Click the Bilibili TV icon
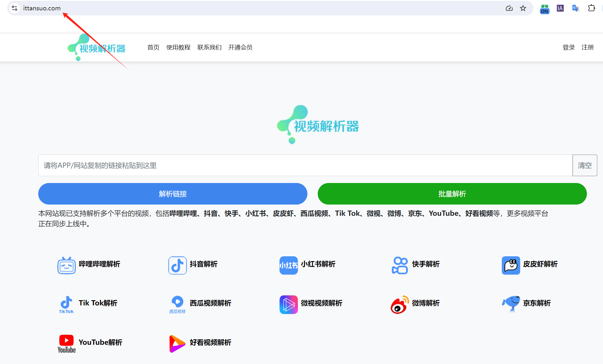 point(66,265)
